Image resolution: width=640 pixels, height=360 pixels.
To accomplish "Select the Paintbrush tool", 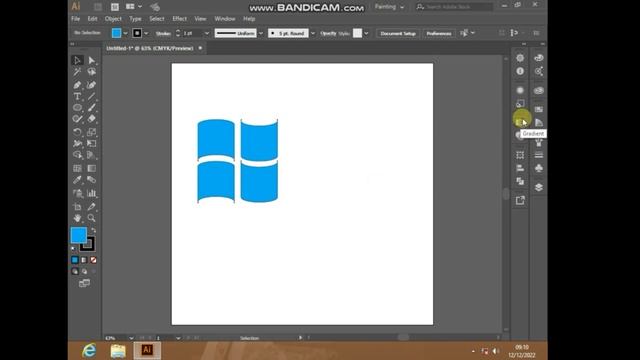I will click(91, 108).
